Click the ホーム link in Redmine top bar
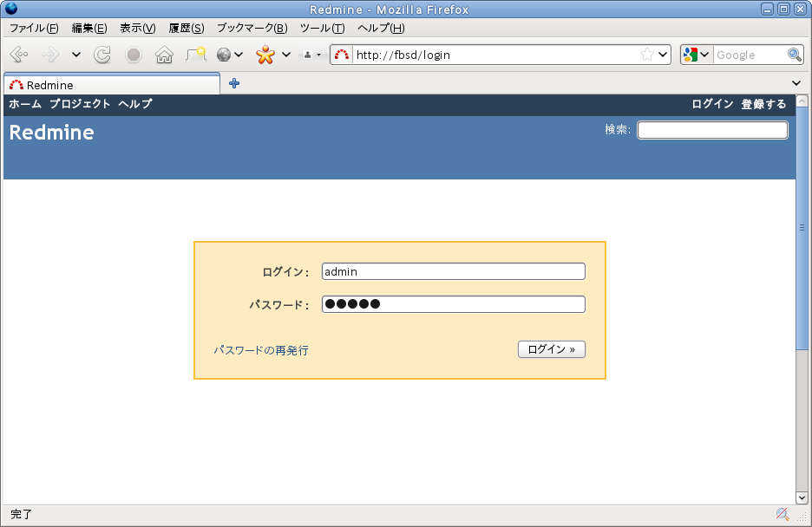Viewport: 812px width, 527px height. 25,103
